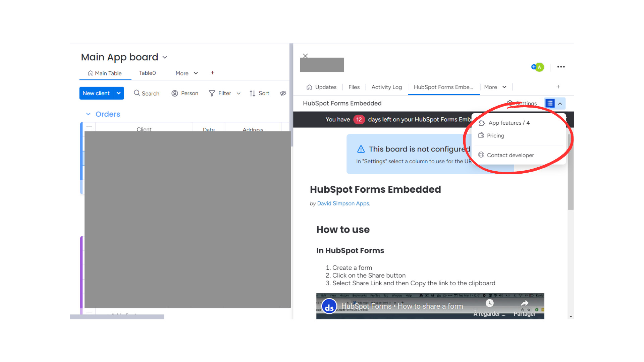644x362 pixels.
Task: Click the Hide columns eye icon
Action: click(x=283, y=93)
